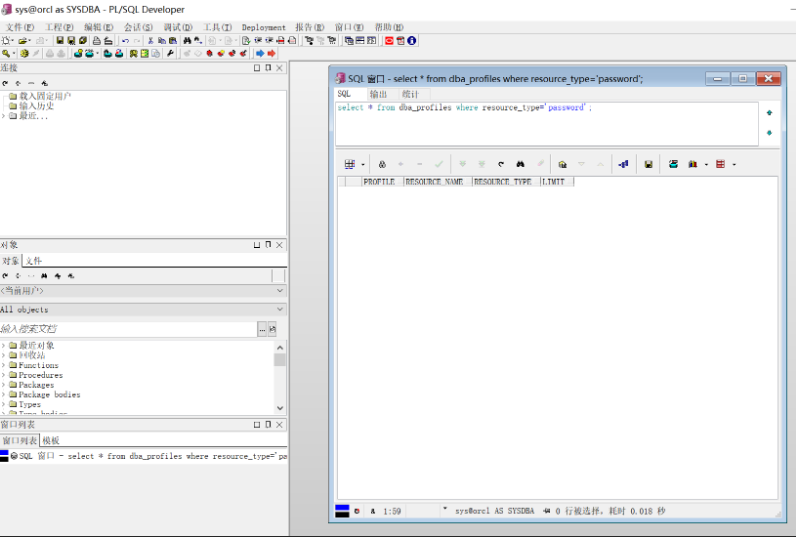
Task: Click the New file toolbar icon
Action: [6, 41]
